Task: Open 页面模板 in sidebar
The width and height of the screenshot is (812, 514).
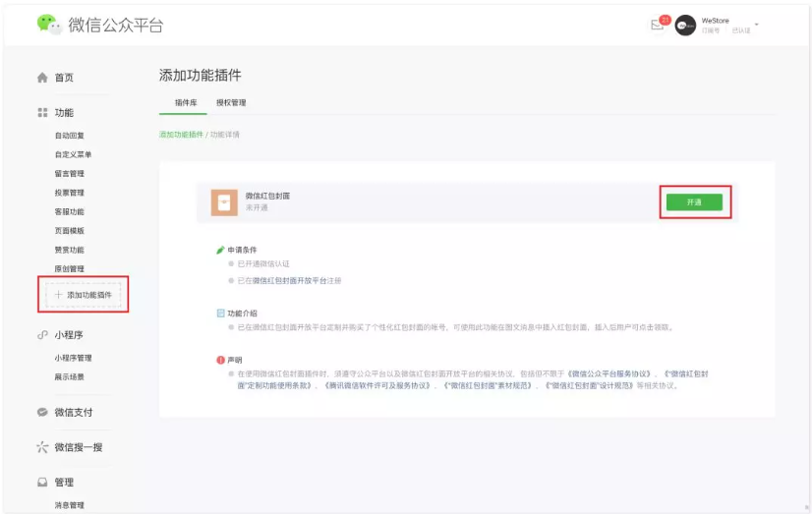Action: pos(70,231)
